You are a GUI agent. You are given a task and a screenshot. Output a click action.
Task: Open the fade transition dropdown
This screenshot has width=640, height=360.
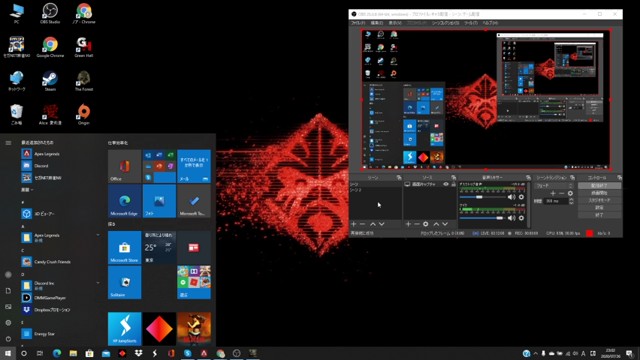pos(554,186)
